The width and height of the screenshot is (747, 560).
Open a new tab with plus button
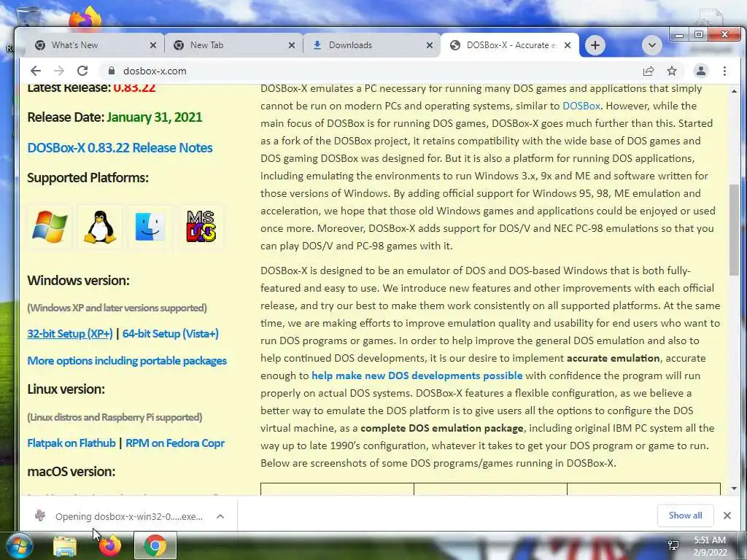pyautogui.click(x=595, y=45)
